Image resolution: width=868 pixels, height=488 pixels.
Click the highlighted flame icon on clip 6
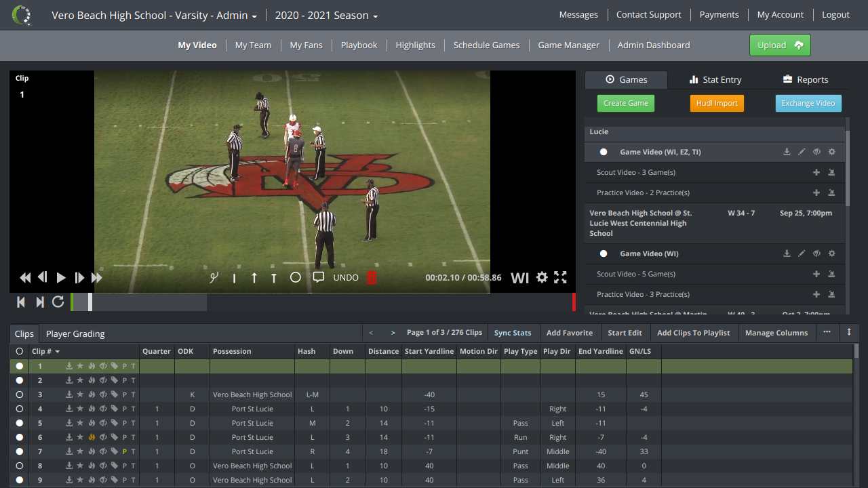click(92, 437)
